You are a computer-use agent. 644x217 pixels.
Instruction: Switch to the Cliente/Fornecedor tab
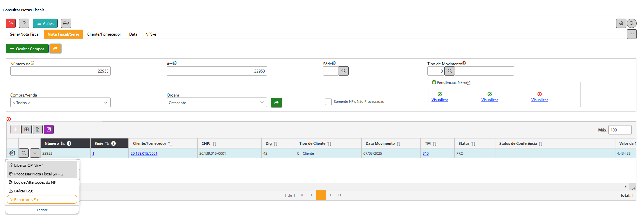104,34
